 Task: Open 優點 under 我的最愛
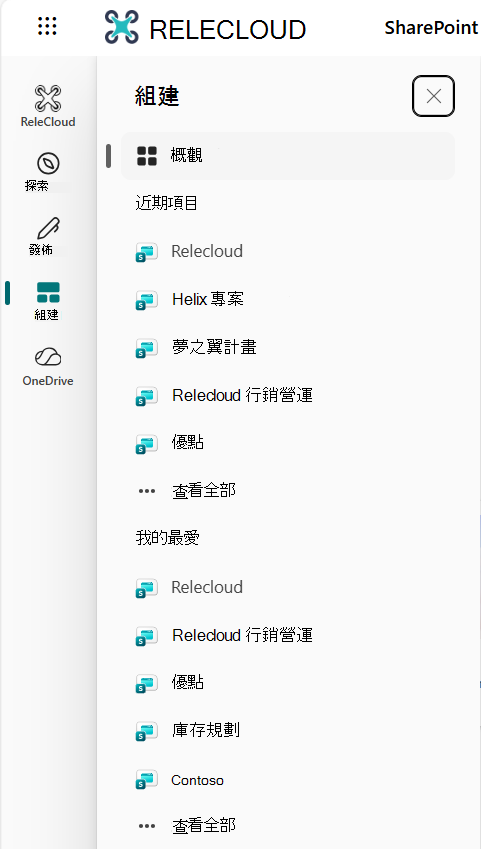click(x=187, y=682)
